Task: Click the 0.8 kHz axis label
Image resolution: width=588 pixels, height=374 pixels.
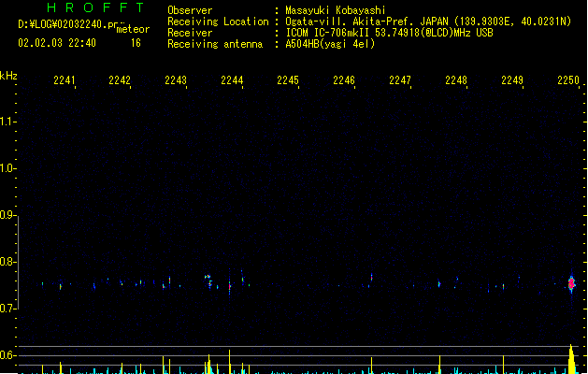Action: tap(7, 262)
